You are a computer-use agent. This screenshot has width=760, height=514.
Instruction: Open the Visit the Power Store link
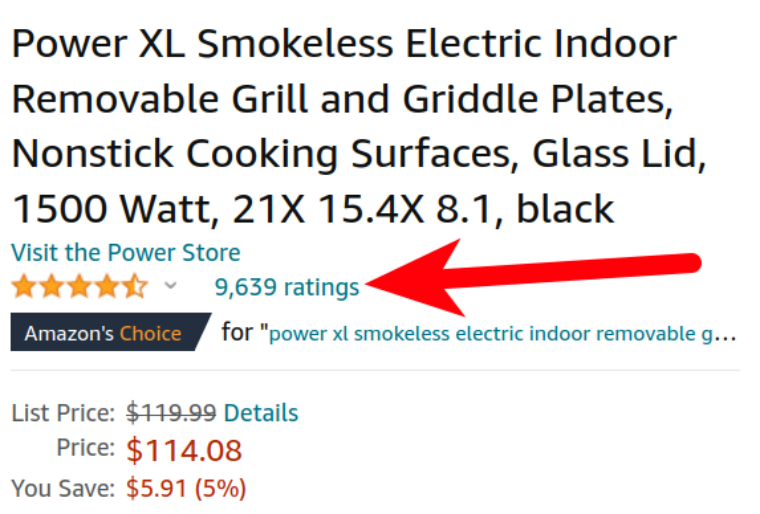coord(126,253)
